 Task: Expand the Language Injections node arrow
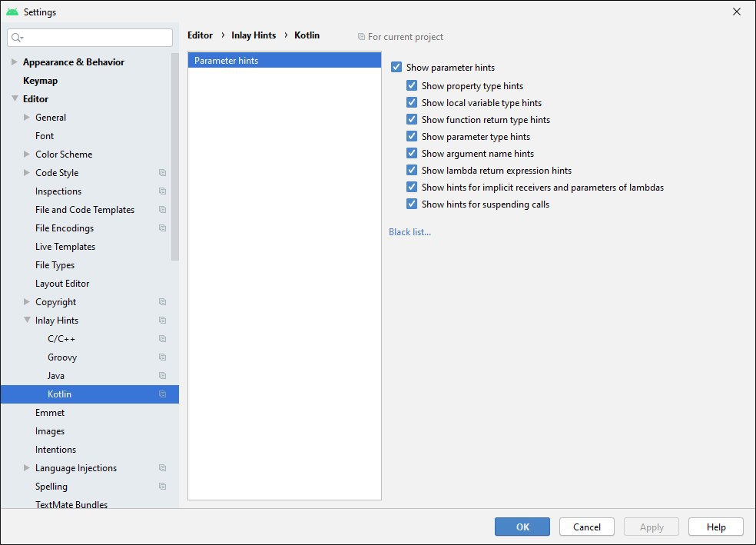point(27,467)
